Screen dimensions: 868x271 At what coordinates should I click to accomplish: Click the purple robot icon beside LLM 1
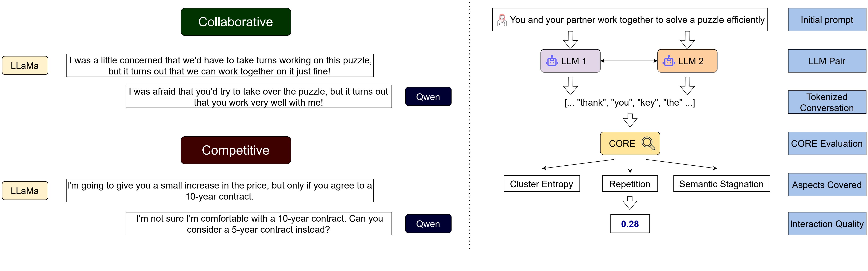[552, 61]
